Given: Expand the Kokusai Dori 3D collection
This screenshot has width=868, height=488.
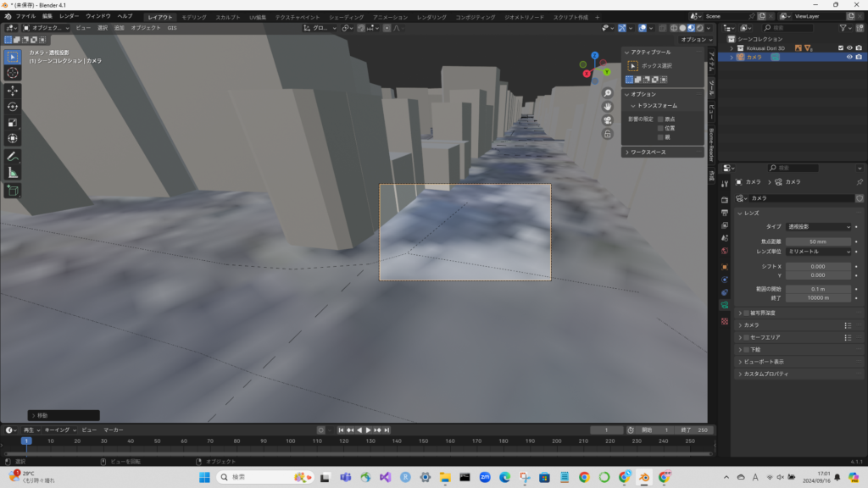Looking at the screenshot, I should pyautogui.click(x=731, y=47).
